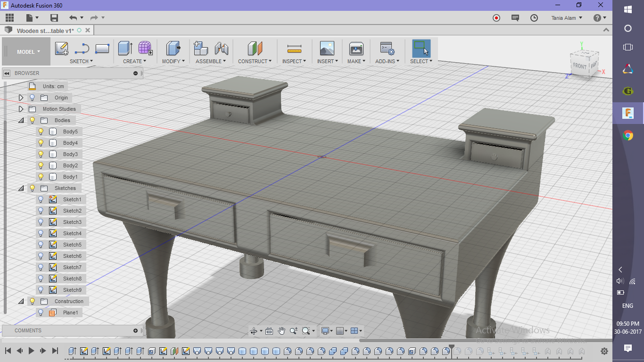
Task: Click the ViewCube FRONT face
Action: pyautogui.click(x=579, y=66)
